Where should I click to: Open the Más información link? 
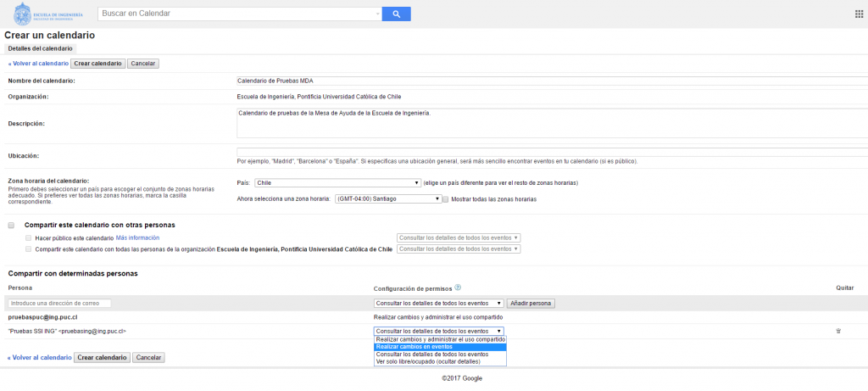click(x=137, y=237)
